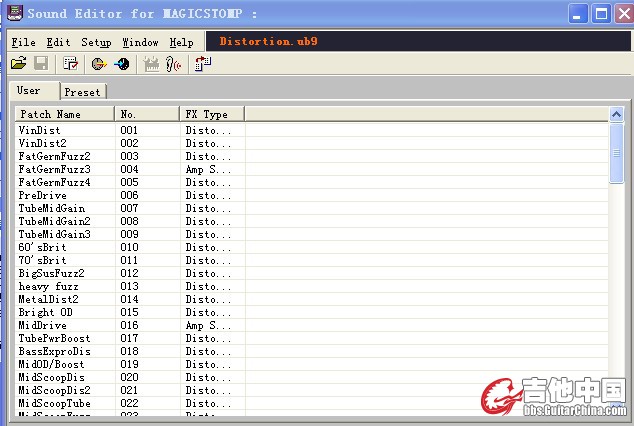Maximize the Sound Editor window
Viewport: 634px width, 426px height.
tap(601, 14)
